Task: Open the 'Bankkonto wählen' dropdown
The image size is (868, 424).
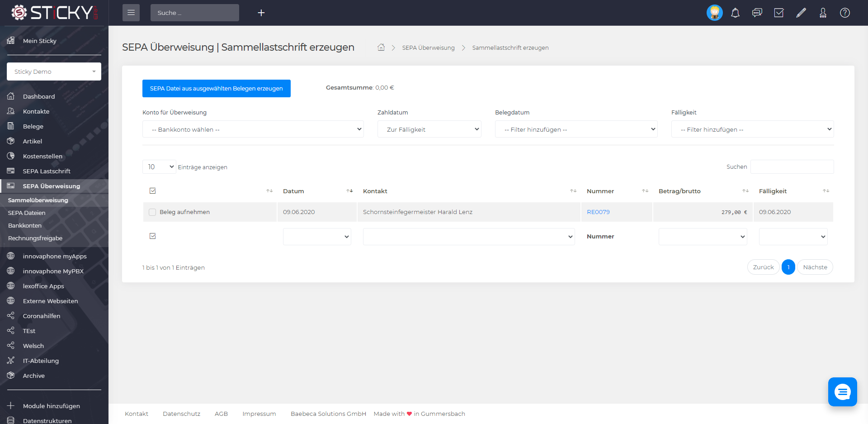Action: [x=253, y=129]
